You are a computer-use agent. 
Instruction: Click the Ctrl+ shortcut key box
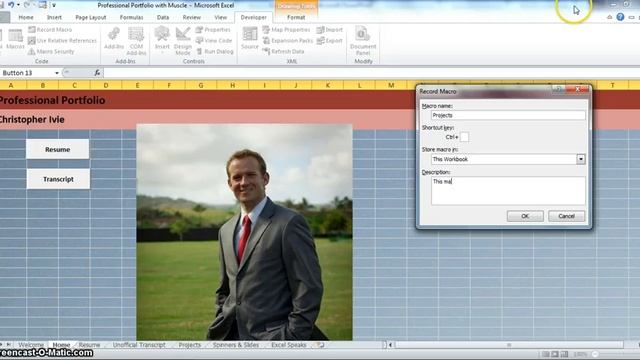(x=464, y=137)
